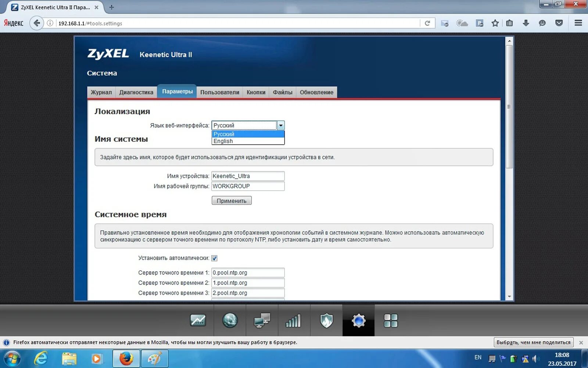Click NTP server 1 field 0.pool.ntp.org

coord(248,273)
